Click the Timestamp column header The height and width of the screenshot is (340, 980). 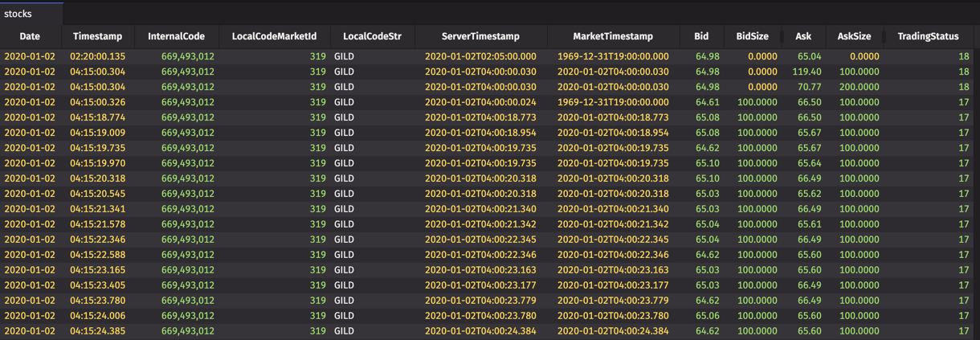point(97,36)
